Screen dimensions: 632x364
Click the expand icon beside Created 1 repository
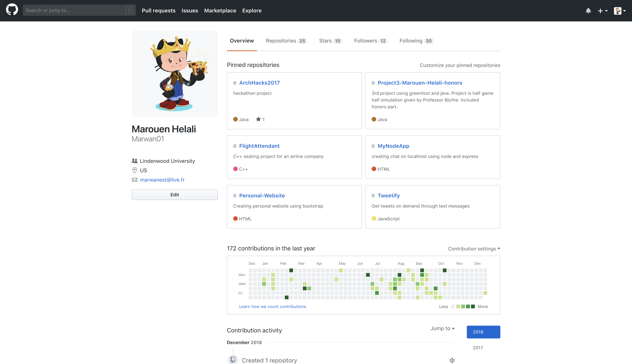(x=452, y=360)
